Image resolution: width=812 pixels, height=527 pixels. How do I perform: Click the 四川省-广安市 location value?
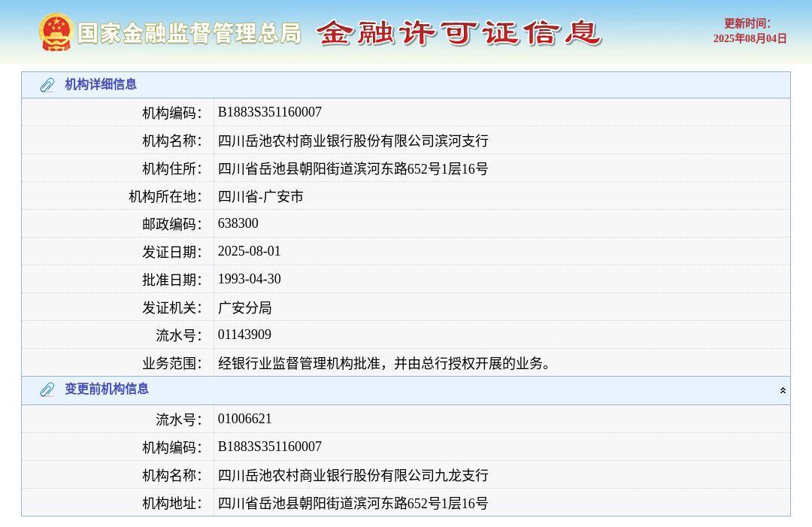(260, 196)
